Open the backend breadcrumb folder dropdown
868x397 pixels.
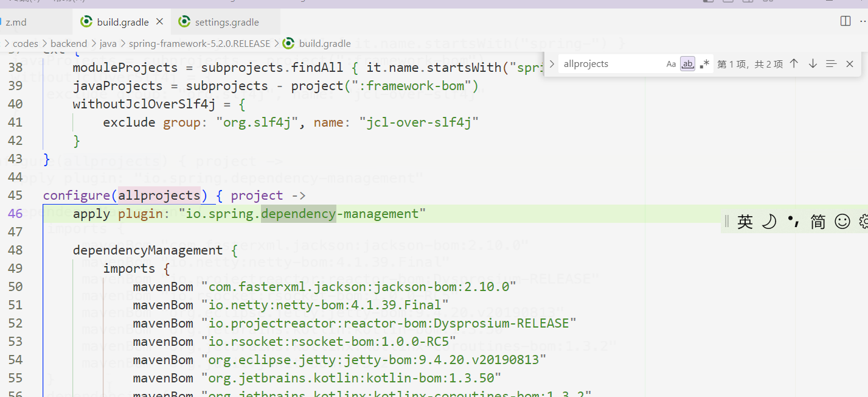point(68,43)
